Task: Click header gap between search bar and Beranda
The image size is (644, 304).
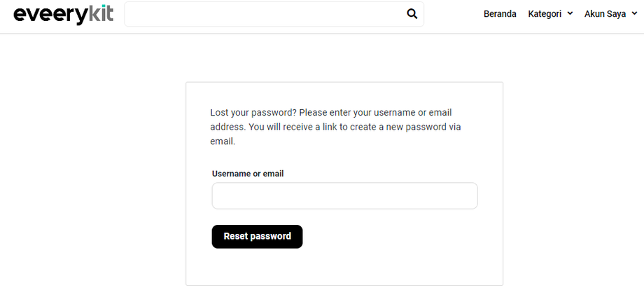Action: pyautogui.click(x=454, y=14)
